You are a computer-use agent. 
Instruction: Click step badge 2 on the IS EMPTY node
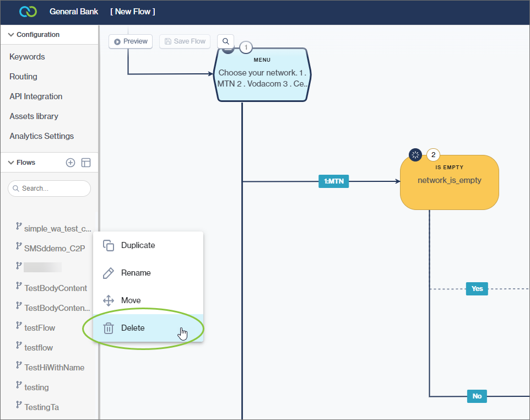click(433, 155)
